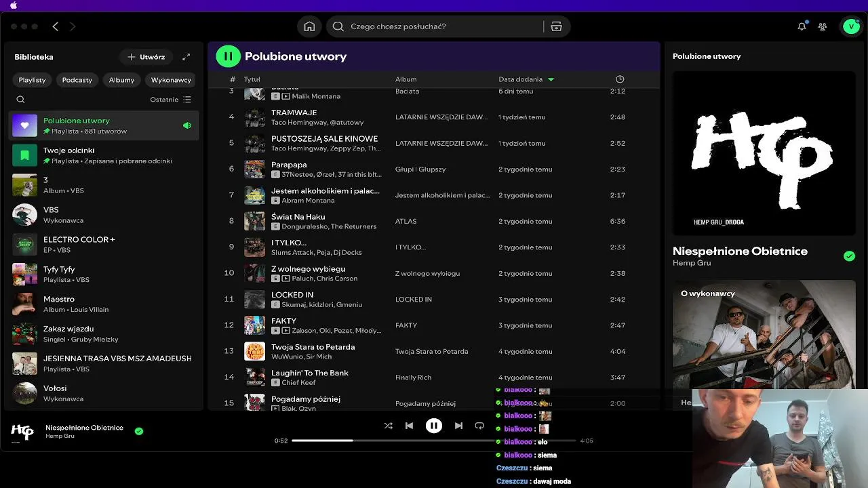The width and height of the screenshot is (868, 488).
Task: Sort by duration clock icon
Action: [619, 79]
